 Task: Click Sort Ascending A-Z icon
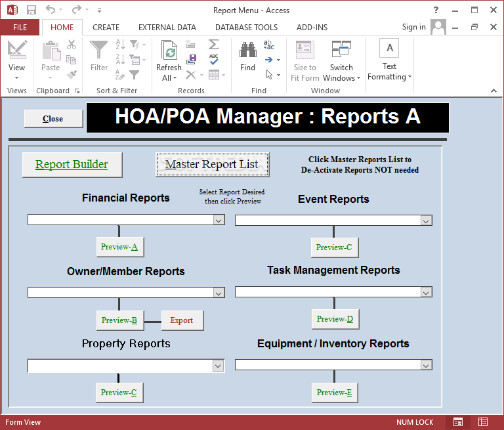click(x=120, y=45)
